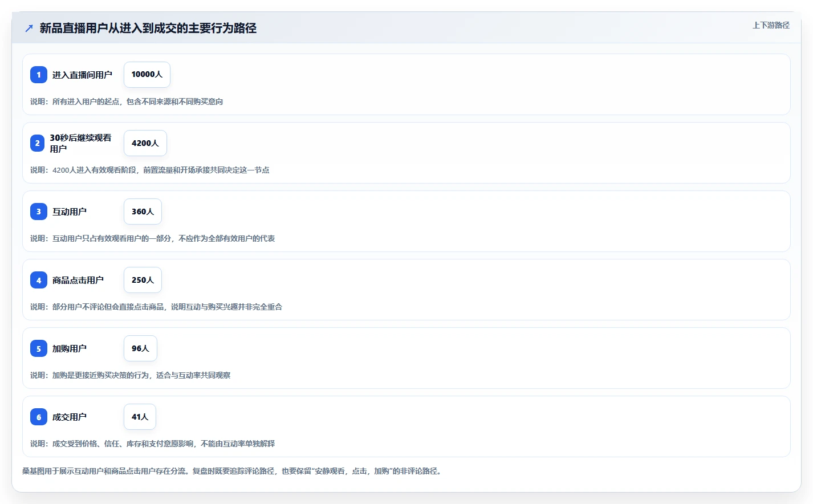Screen dimensions: 813x504
Task: Click description starting 4200人进入有效观看阶段
Action: point(150,170)
